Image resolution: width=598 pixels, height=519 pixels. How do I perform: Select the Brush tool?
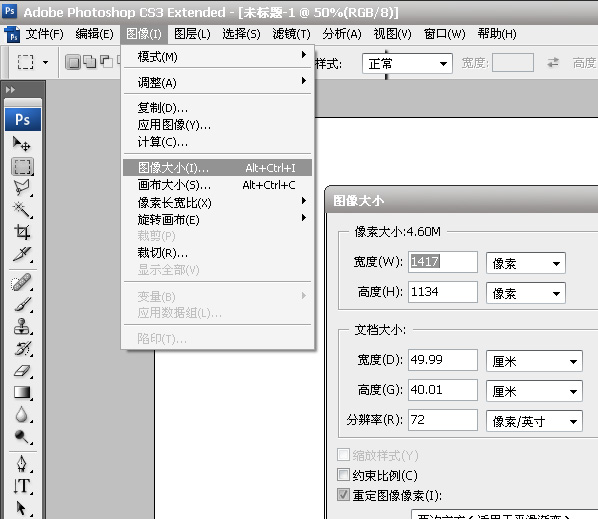click(x=22, y=304)
